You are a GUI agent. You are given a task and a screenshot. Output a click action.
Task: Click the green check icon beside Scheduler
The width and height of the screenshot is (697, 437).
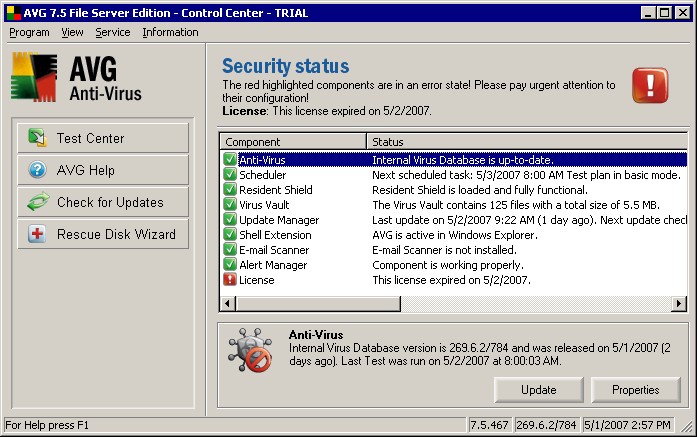[x=230, y=174]
